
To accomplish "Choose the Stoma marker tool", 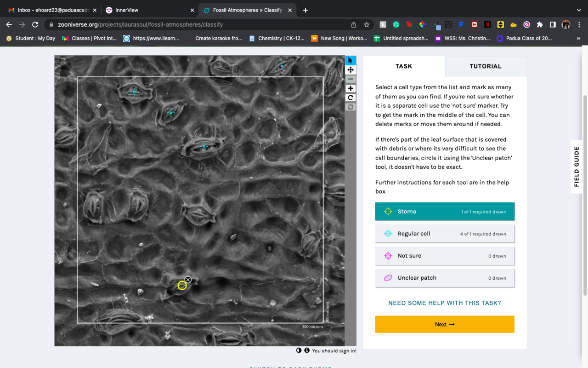I will pos(445,212).
